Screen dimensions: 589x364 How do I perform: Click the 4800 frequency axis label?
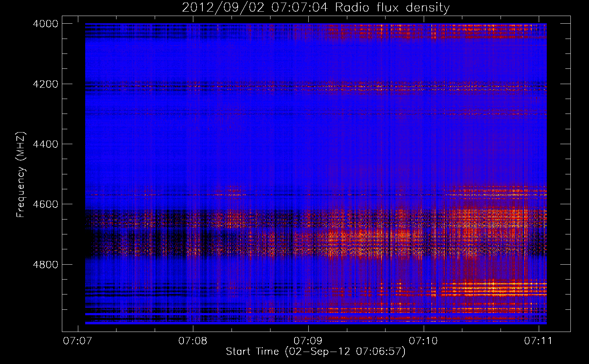tap(46, 265)
